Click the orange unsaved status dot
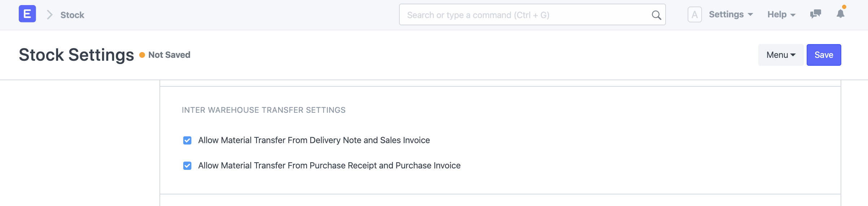 [x=142, y=55]
